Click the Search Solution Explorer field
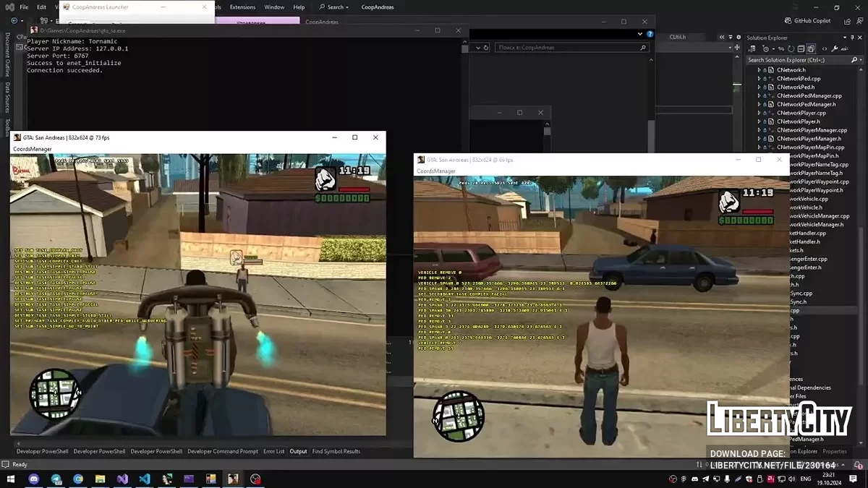868x488 pixels. 796,60
